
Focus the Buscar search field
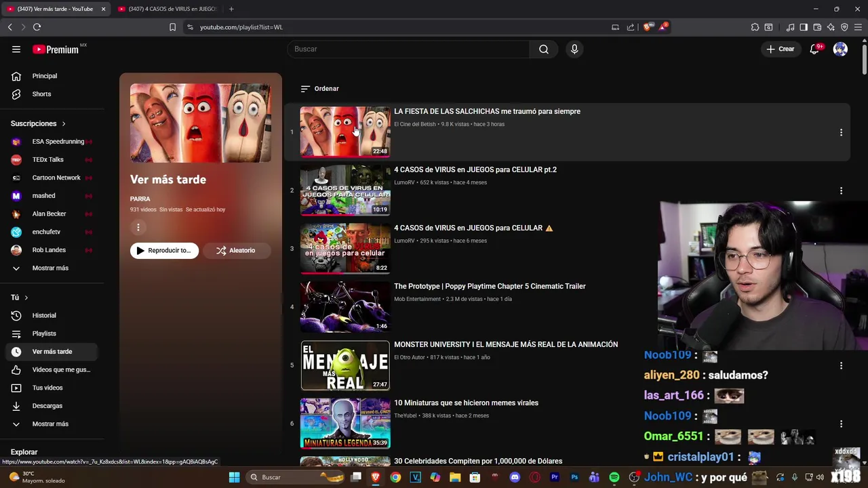point(409,49)
